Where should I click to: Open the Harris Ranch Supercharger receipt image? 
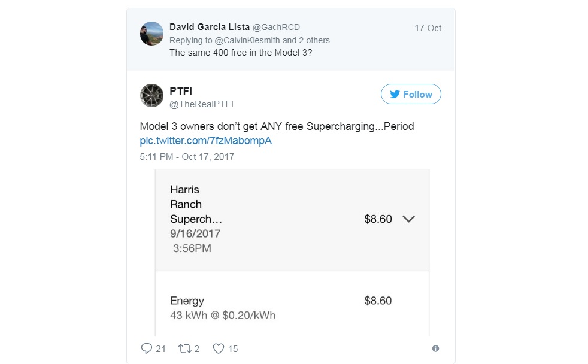pos(292,251)
